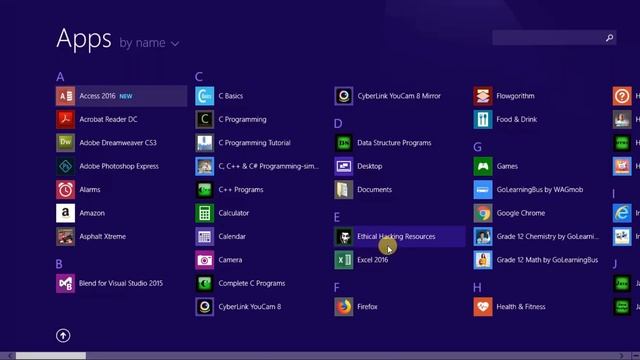Screen dimensions: 640x360
Task: Jump to letter F group header
Action: [x=337, y=287]
